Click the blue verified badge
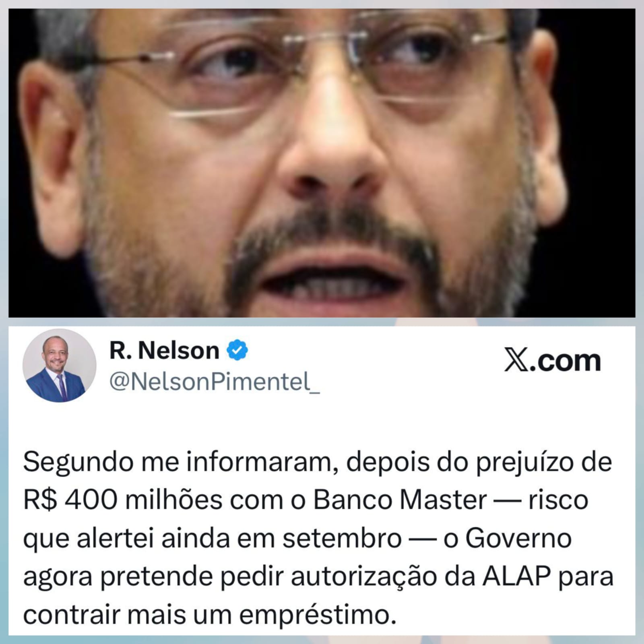644x644 pixels. click(x=237, y=350)
